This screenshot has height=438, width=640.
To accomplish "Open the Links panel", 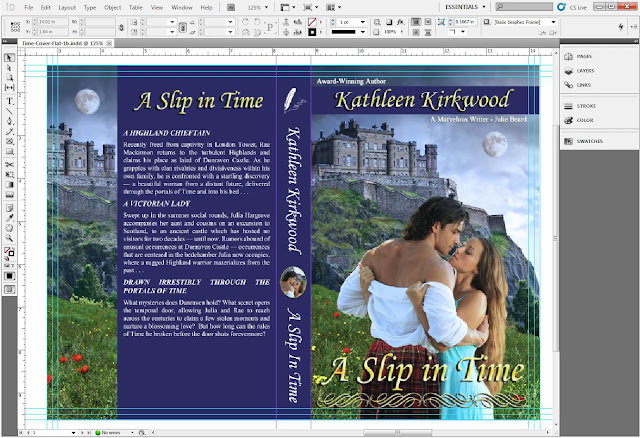I will tap(583, 85).
